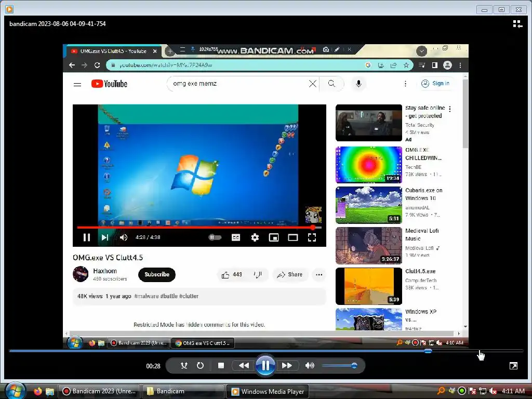Click the OMG.EXE CHILLEDWIN suggested video thumbnail
Screen dimensions: 532x399
pos(368,165)
